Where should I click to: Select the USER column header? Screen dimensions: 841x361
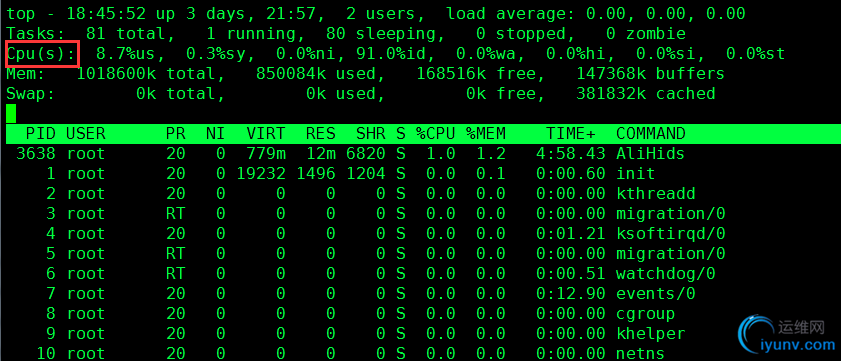tap(86, 134)
